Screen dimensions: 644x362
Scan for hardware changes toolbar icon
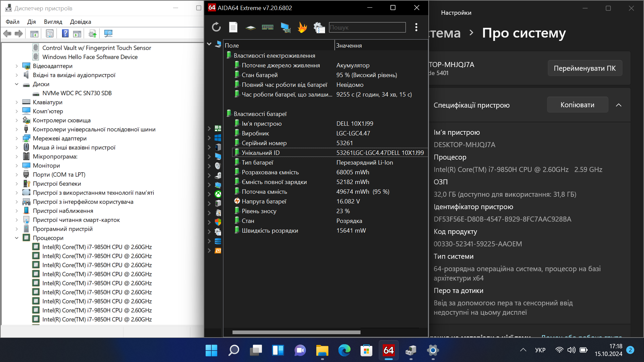(x=108, y=34)
